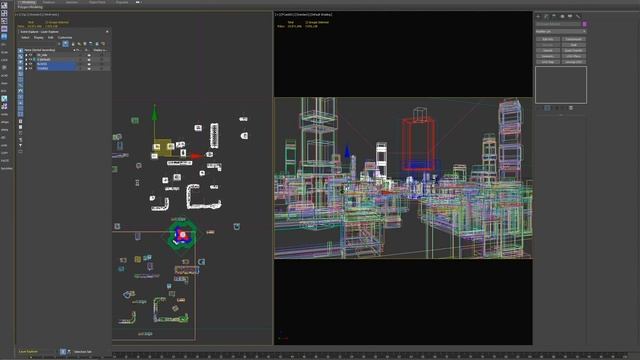The image size is (640, 360).
Task: Click the TurboSmooth modifier button
Action: click(574, 39)
